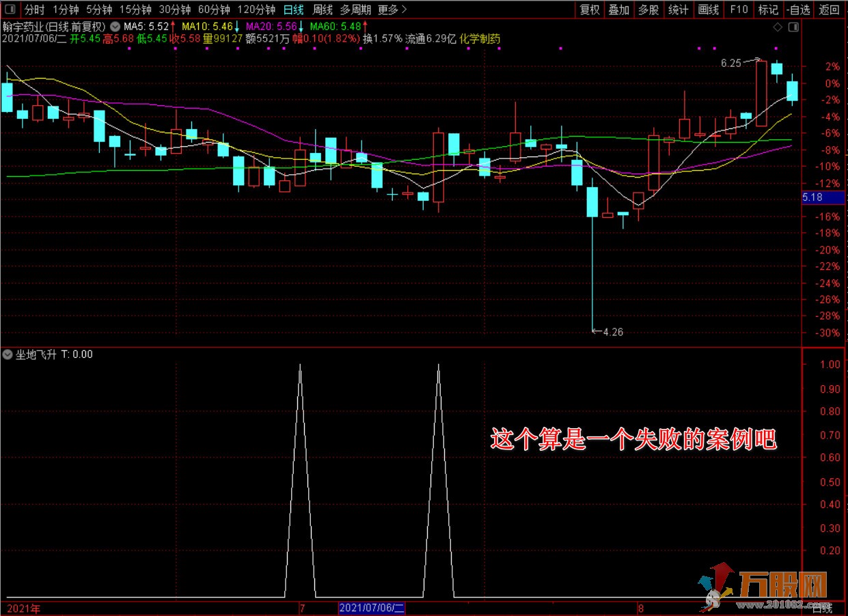
Task: Click the yellow MA10: 5.46 label
Action: point(206,27)
